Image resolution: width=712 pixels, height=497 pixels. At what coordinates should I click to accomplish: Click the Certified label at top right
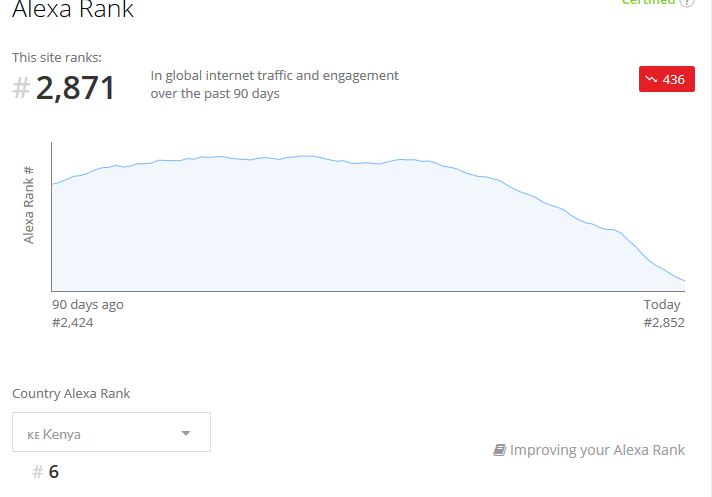click(x=648, y=2)
